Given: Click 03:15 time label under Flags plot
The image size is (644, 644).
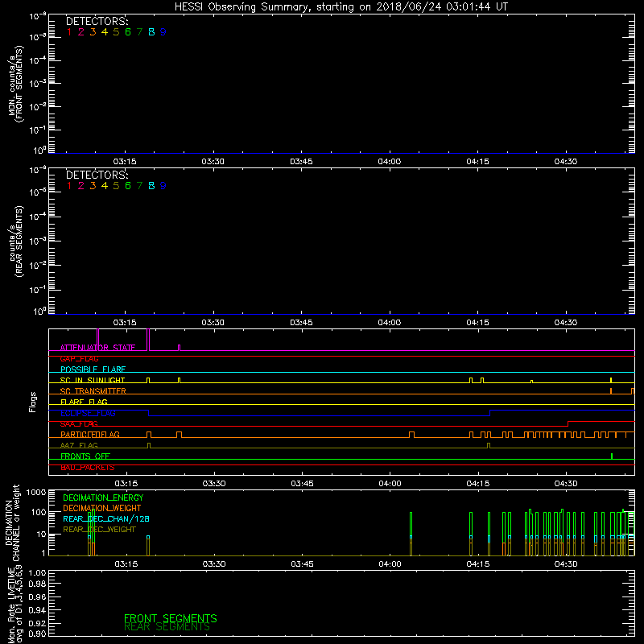Looking at the screenshot, I should [126, 484].
